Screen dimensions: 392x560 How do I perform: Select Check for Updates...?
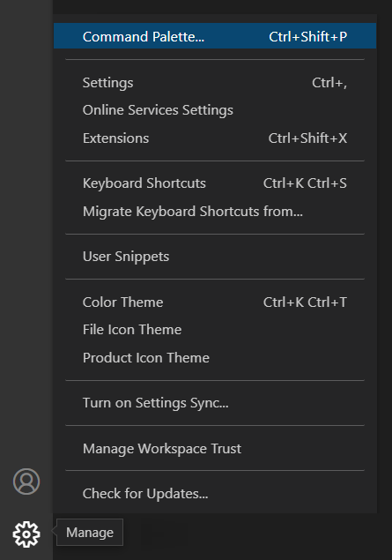click(215, 494)
